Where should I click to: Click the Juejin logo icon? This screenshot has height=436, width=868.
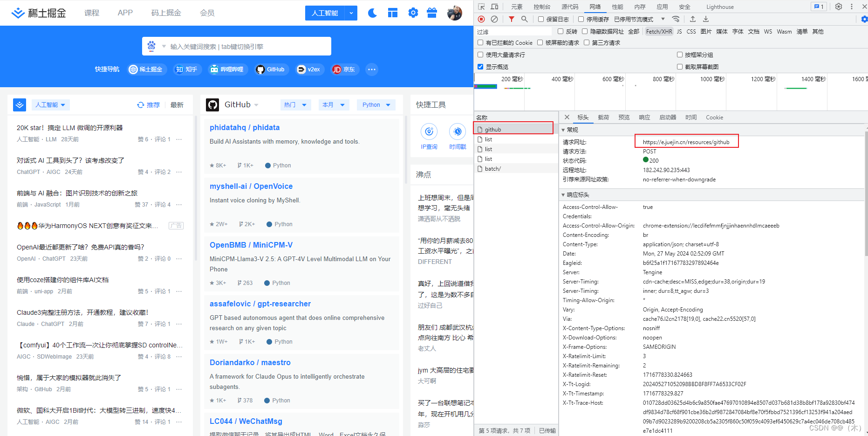pyautogui.click(x=18, y=13)
